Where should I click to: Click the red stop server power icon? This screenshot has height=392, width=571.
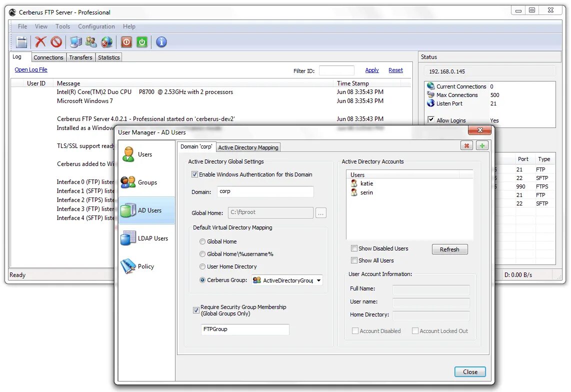(x=126, y=42)
